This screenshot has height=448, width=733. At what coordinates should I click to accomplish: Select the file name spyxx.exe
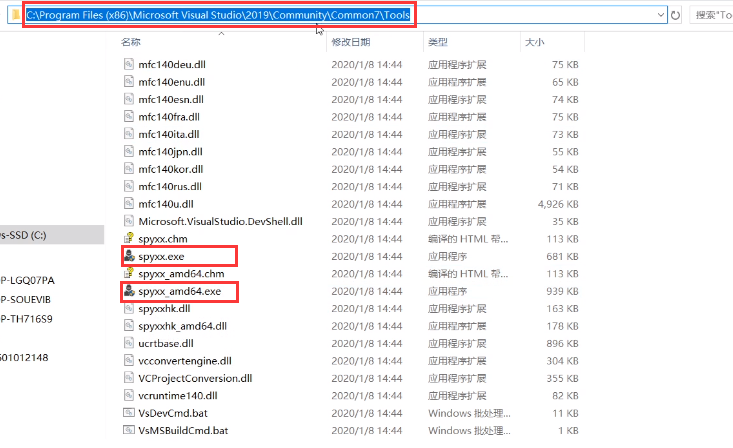(161, 256)
